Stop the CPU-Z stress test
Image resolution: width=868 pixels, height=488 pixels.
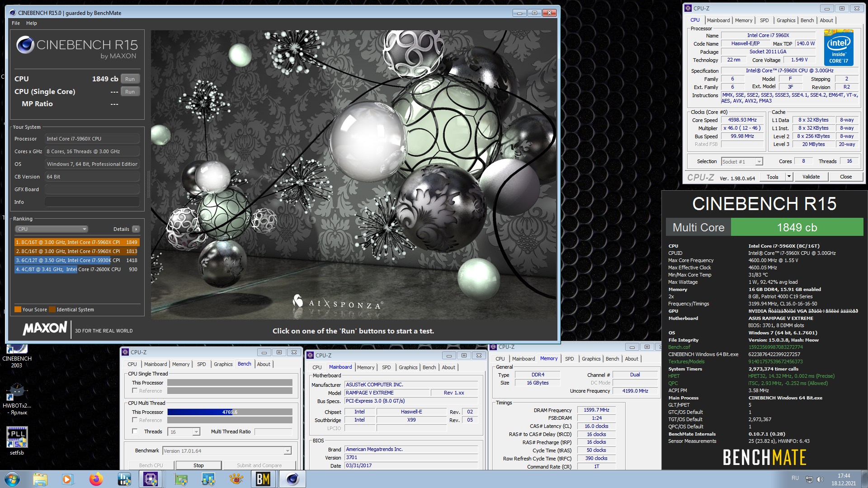click(198, 465)
